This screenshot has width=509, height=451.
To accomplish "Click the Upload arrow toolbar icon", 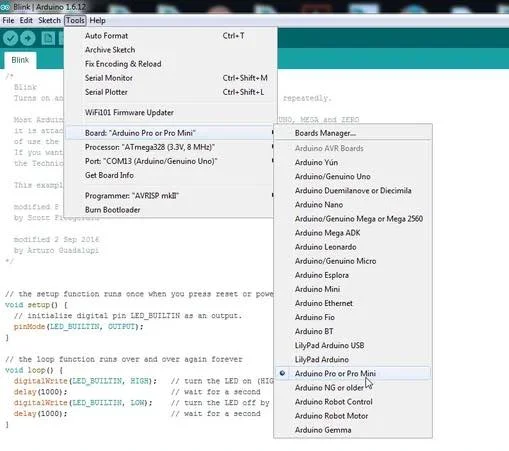I will [28, 38].
